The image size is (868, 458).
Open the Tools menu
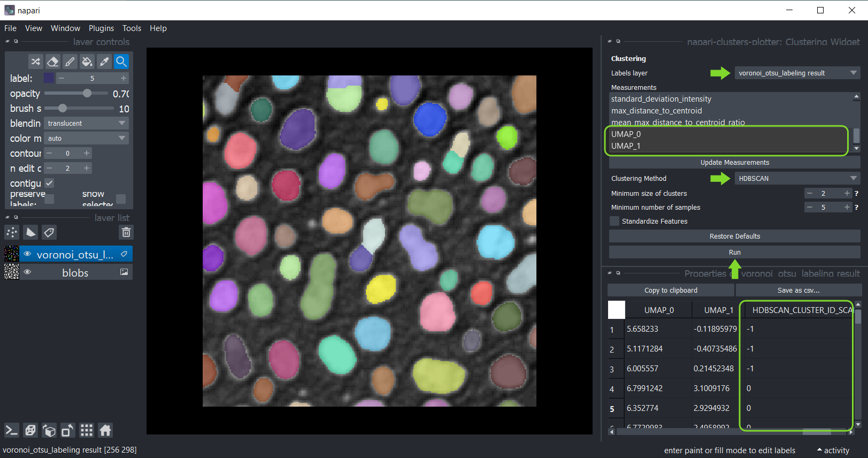[132, 28]
